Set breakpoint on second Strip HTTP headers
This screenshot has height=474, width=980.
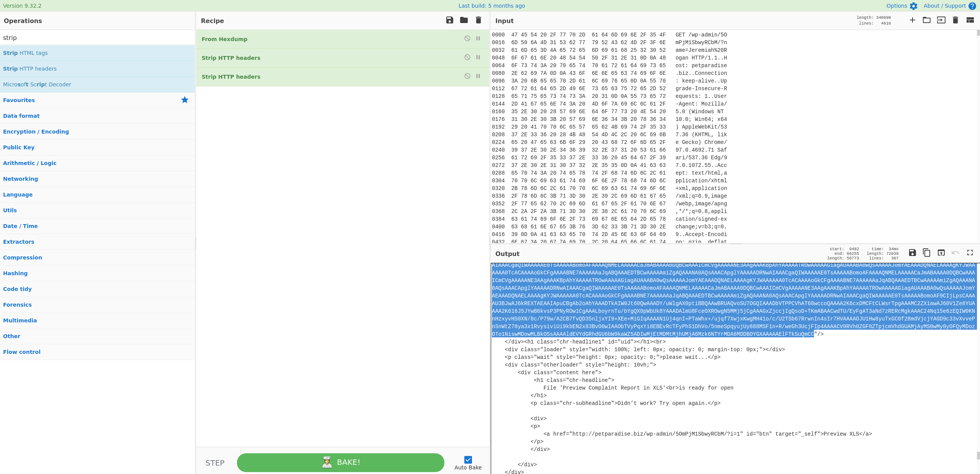coord(478,76)
